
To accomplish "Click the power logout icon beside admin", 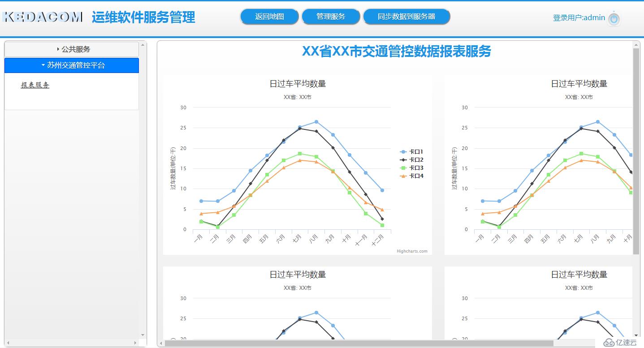I will click(x=614, y=19).
